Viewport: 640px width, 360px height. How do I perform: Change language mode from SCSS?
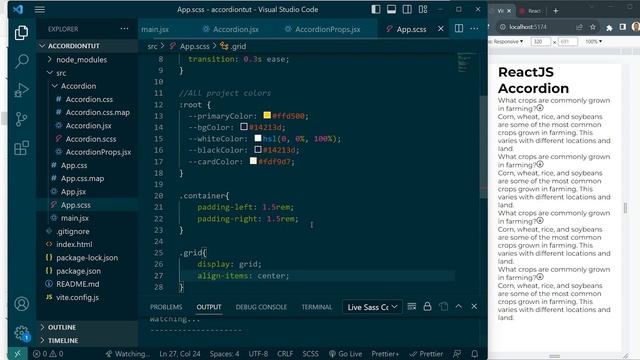pos(310,353)
